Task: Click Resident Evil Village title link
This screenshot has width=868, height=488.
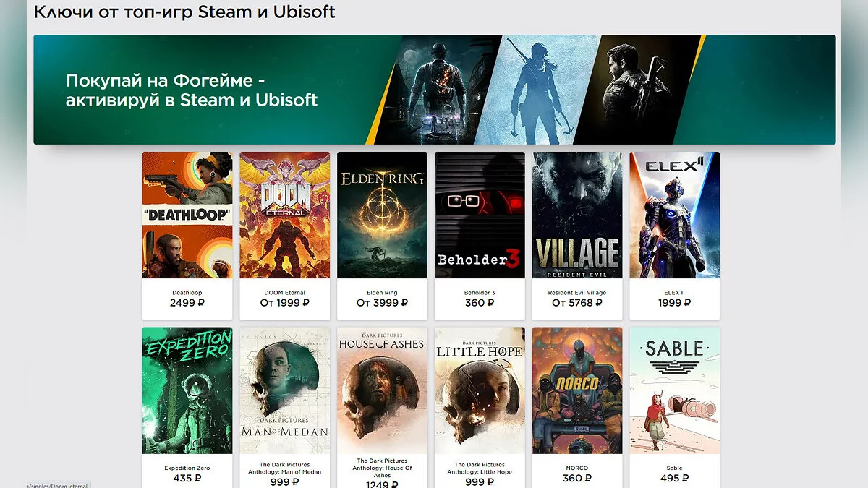Action: pos(577,293)
